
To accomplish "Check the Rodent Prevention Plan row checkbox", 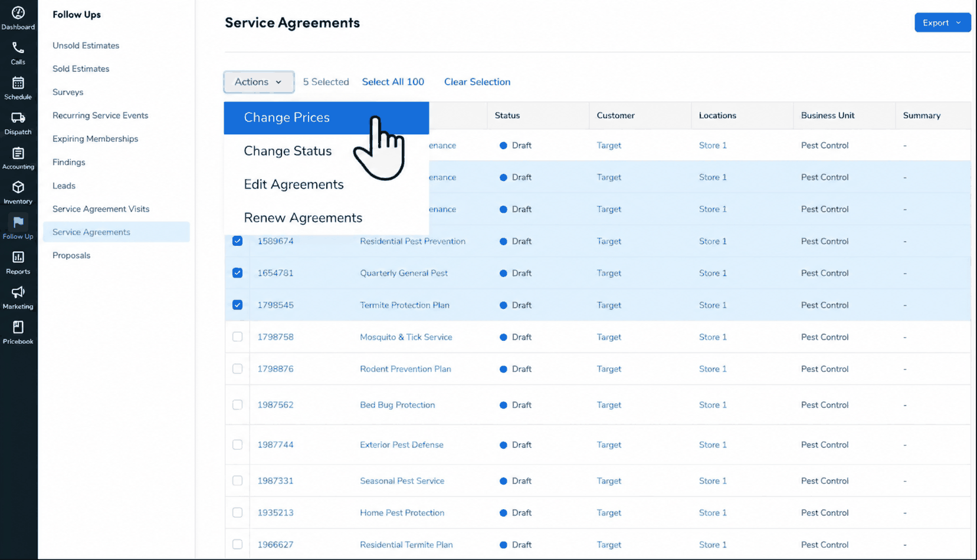I will 237,369.
